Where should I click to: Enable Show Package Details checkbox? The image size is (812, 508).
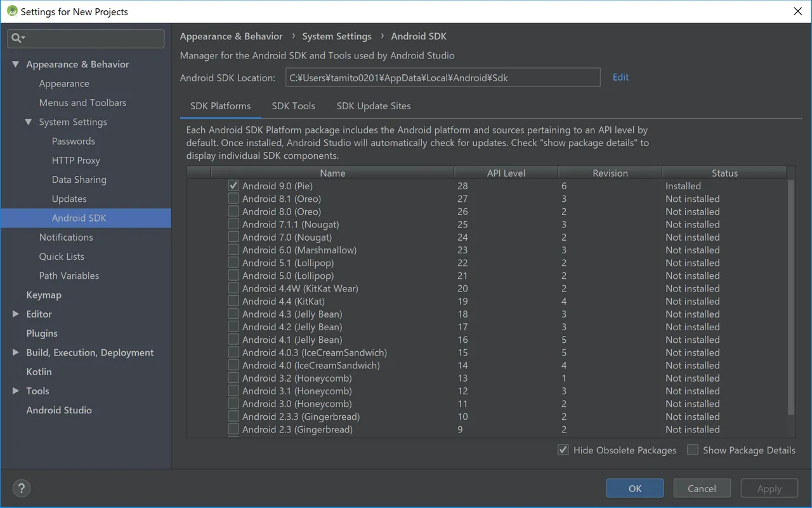click(693, 450)
